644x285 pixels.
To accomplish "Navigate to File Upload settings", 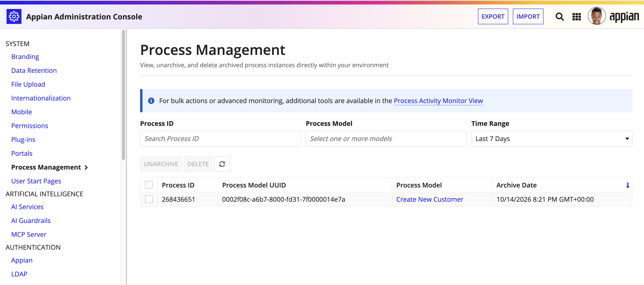I will pyautogui.click(x=28, y=84).
